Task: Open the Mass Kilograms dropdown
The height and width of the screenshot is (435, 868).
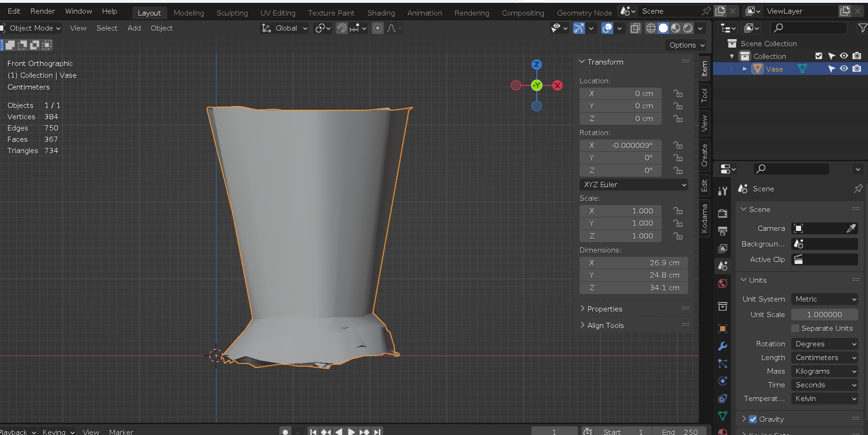Action: coord(824,371)
